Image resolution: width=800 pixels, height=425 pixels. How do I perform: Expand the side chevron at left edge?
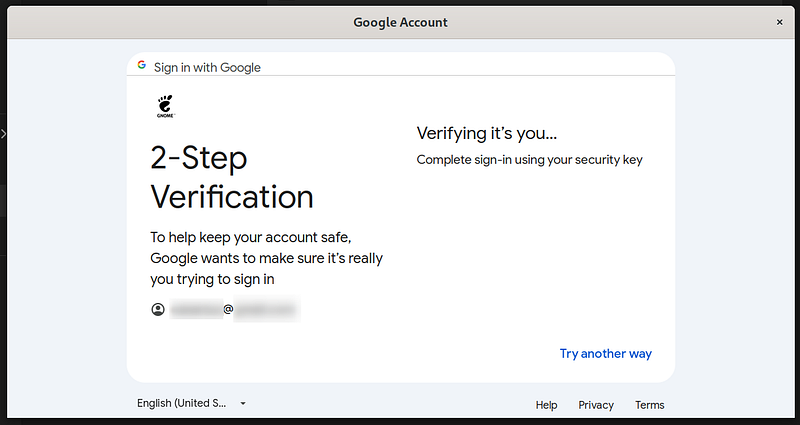(x=3, y=134)
